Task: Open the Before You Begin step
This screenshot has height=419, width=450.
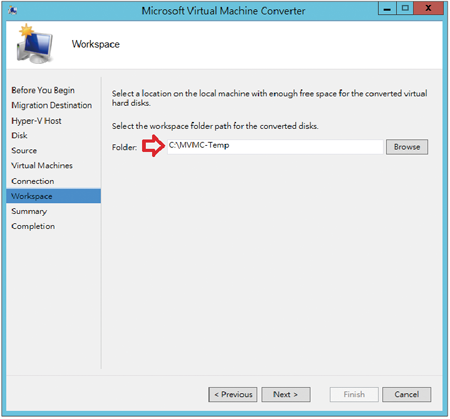Action: (43, 90)
